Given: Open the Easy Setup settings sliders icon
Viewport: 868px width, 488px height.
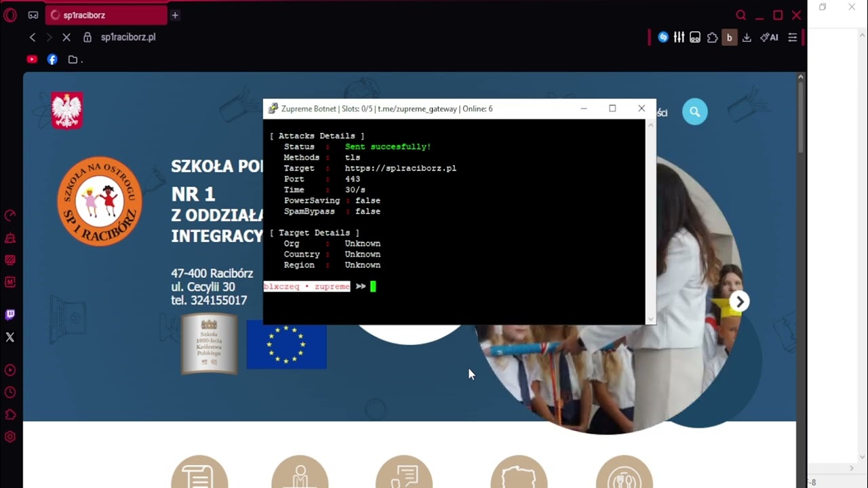Looking at the screenshot, I should pyautogui.click(x=792, y=37).
